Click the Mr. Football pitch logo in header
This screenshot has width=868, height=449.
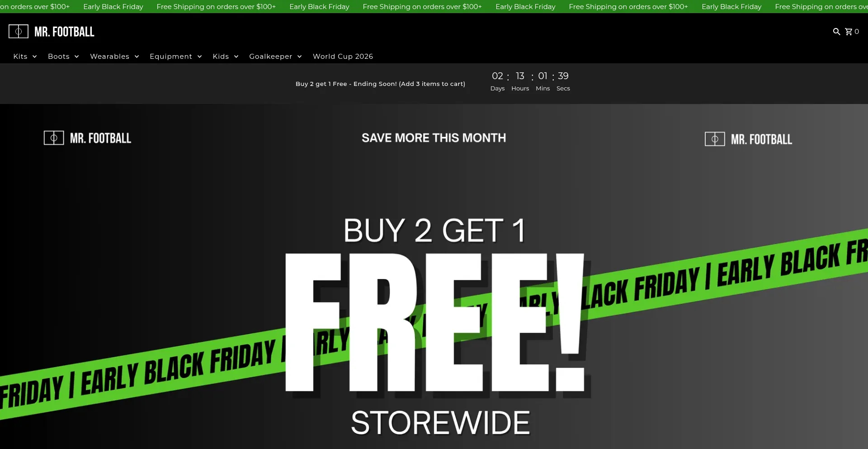(19, 32)
